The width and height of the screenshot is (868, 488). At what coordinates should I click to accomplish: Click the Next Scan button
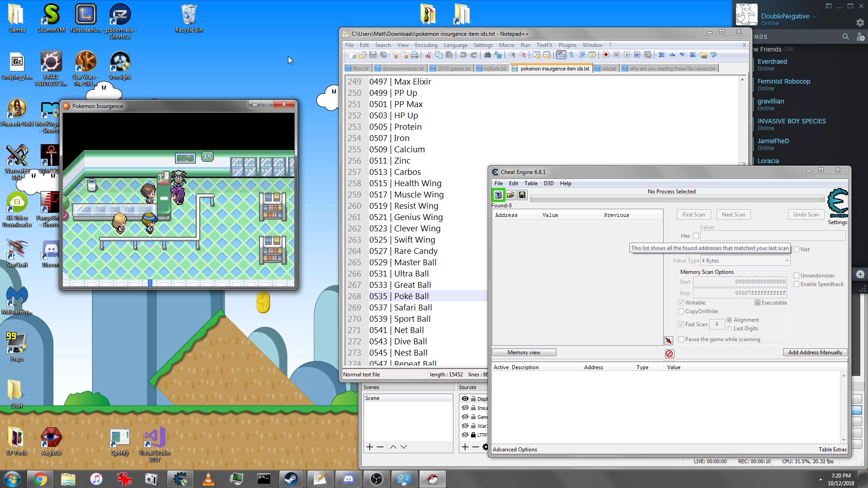733,215
